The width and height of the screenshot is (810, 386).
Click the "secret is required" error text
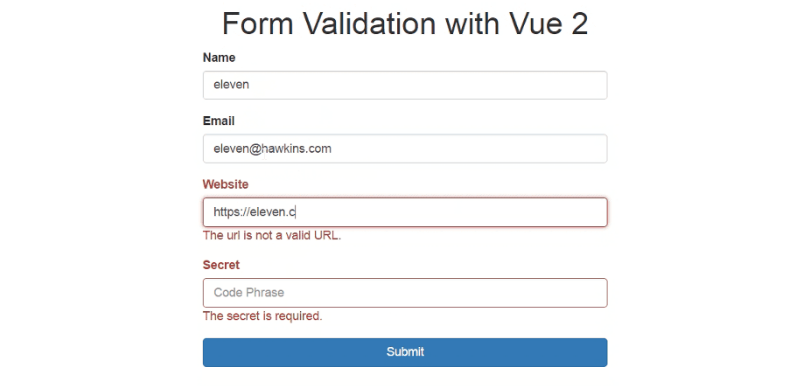click(262, 316)
